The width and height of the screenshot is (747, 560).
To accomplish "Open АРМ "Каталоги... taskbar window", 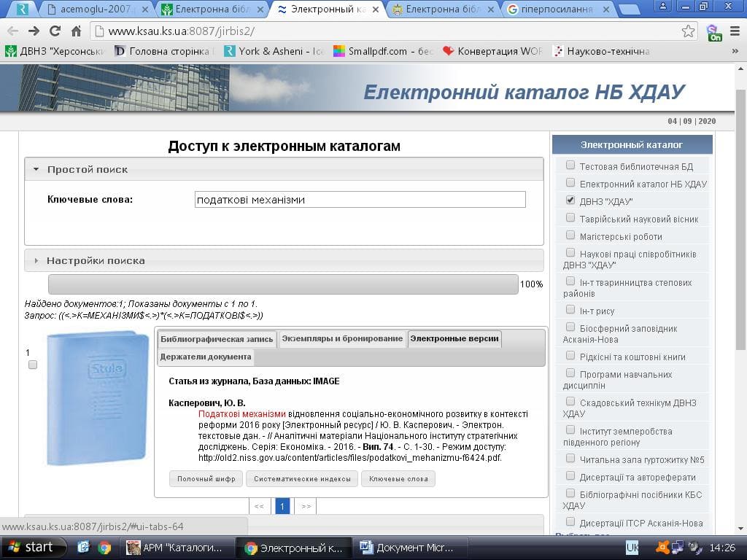I will click(177, 548).
